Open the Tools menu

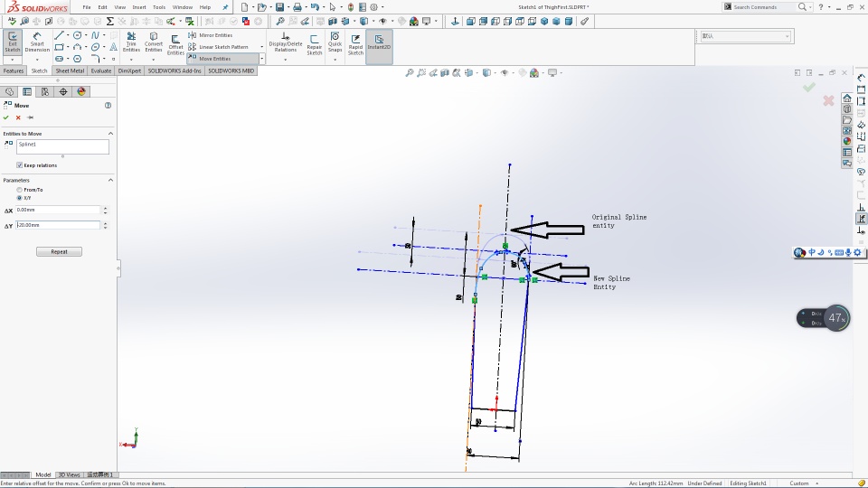[159, 7]
